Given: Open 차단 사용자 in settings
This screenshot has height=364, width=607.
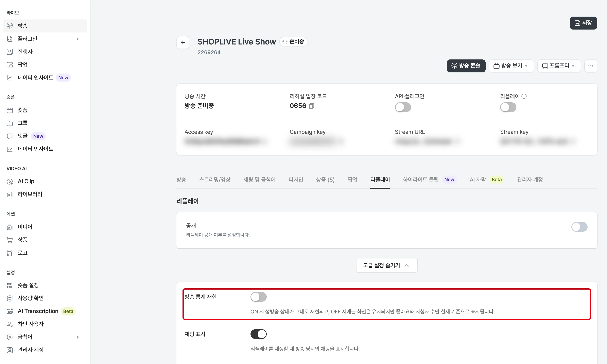Looking at the screenshot, I should tap(45, 324).
